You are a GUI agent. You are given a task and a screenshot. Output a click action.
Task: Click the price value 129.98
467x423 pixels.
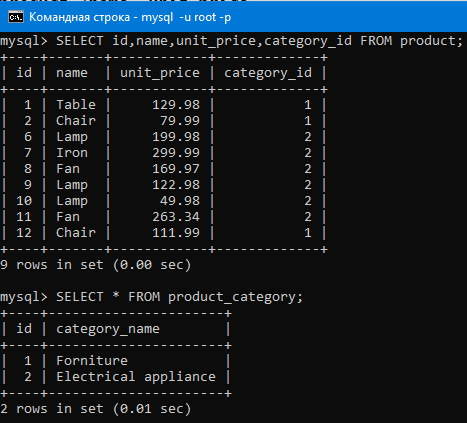(176, 105)
